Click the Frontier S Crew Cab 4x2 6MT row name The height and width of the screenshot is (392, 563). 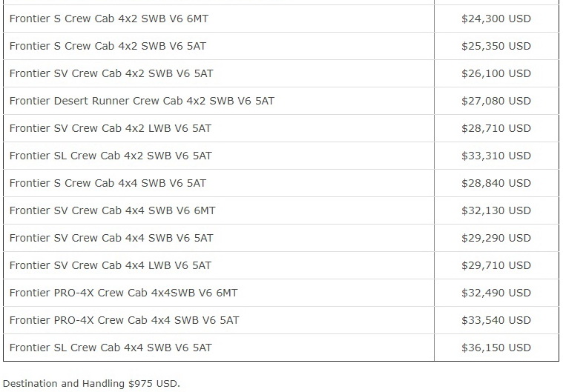[x=109, y=19]
